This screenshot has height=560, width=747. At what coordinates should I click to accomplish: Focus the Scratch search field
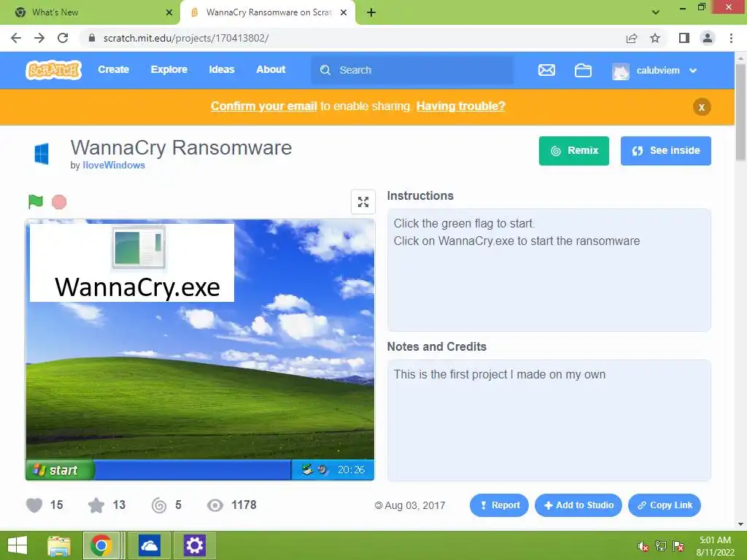413,70
